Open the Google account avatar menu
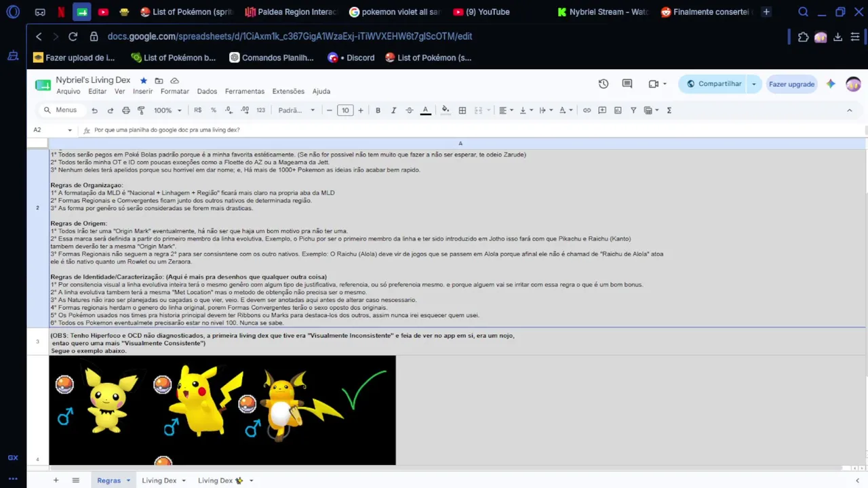The image size is (868, 488). click(x=853, y=84)
